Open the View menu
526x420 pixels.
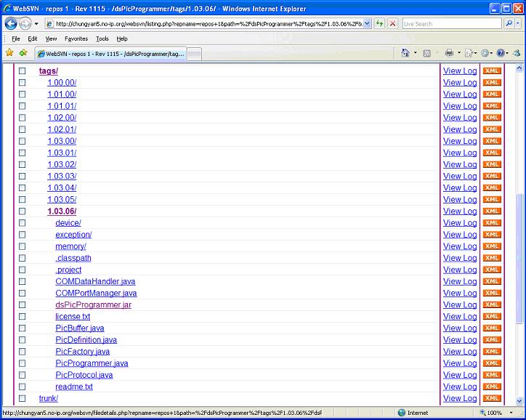coord(51,39)
